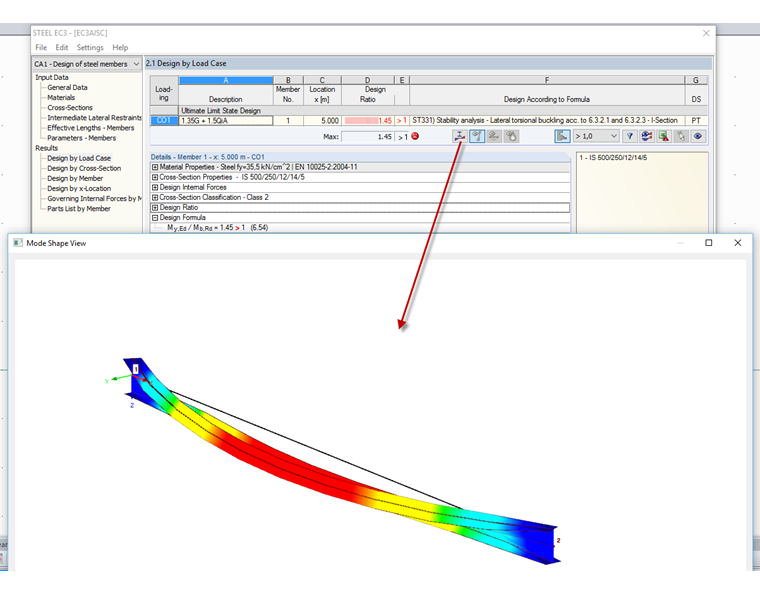Viewport: 760px width, 595px height.
Task: Click the PT cell in DS column
Action: click(696, 120)
